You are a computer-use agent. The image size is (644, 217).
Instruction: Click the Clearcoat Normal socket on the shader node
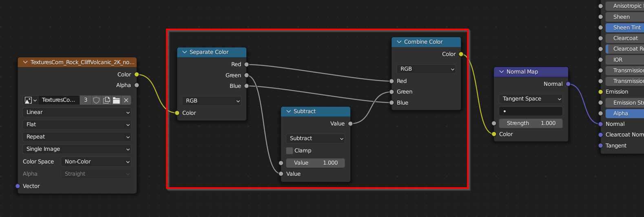[600, 134]
